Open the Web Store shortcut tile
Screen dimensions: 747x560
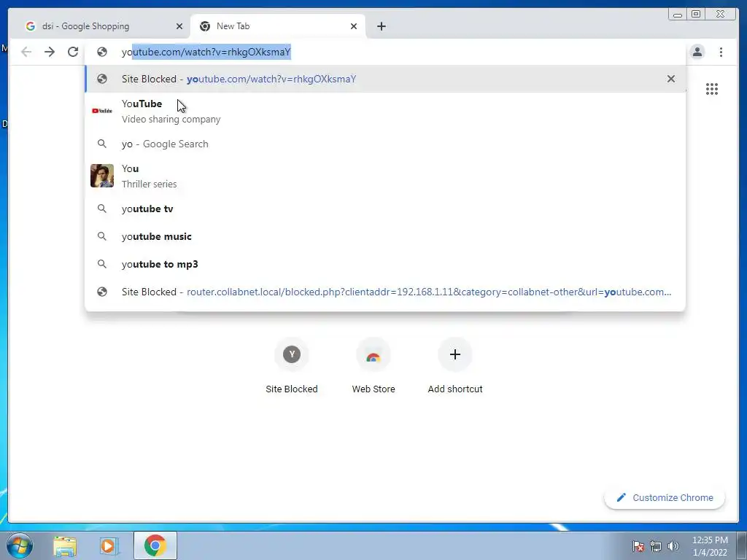tap(373, 366)
